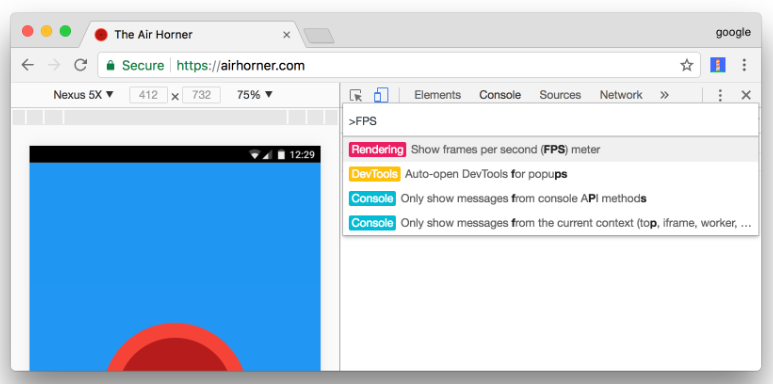773x384 pixels.
Task: Click the red air horn button
Action: click(x=175, y=348)
